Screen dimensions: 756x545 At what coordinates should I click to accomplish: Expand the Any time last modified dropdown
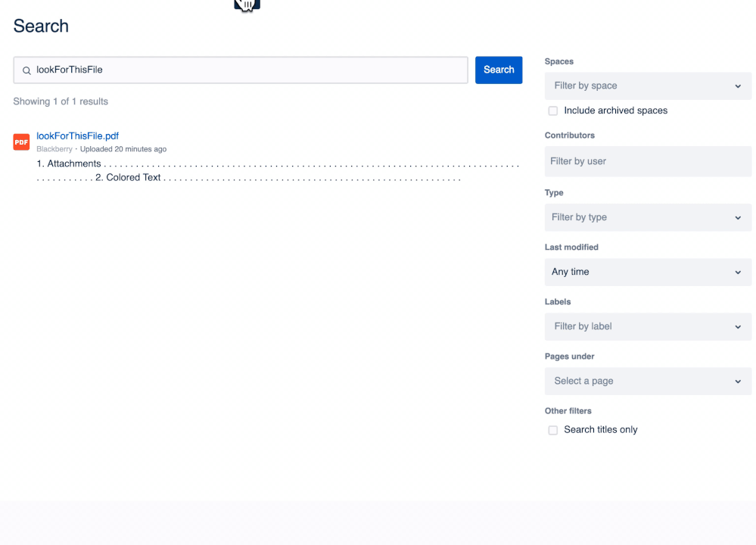[x=648, y=272]
